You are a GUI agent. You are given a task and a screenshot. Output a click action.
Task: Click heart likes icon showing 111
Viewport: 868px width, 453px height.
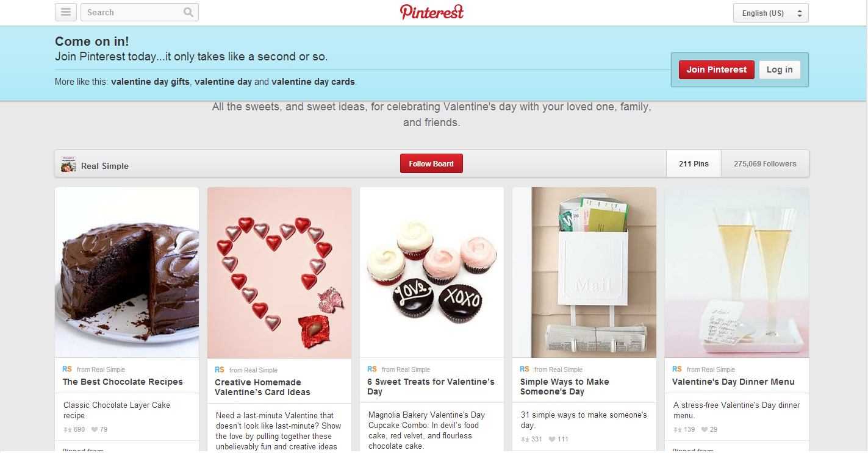point(552,440)
